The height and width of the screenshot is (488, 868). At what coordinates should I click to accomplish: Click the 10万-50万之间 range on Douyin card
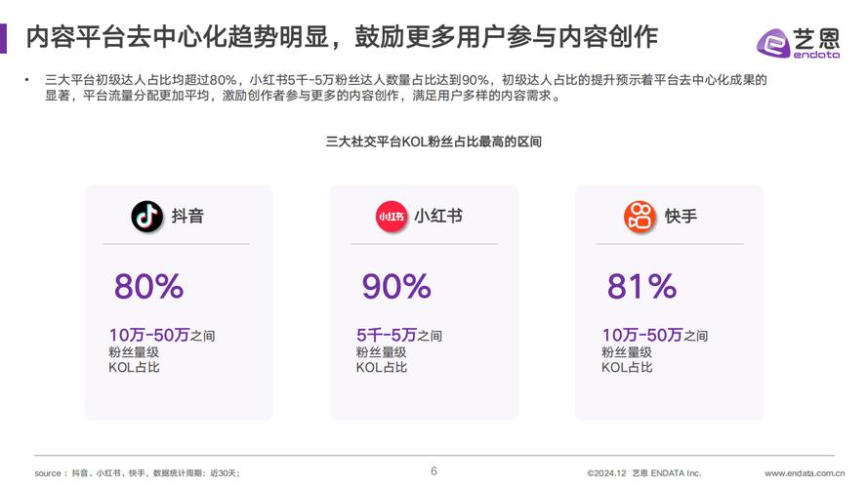coord(162,335)
